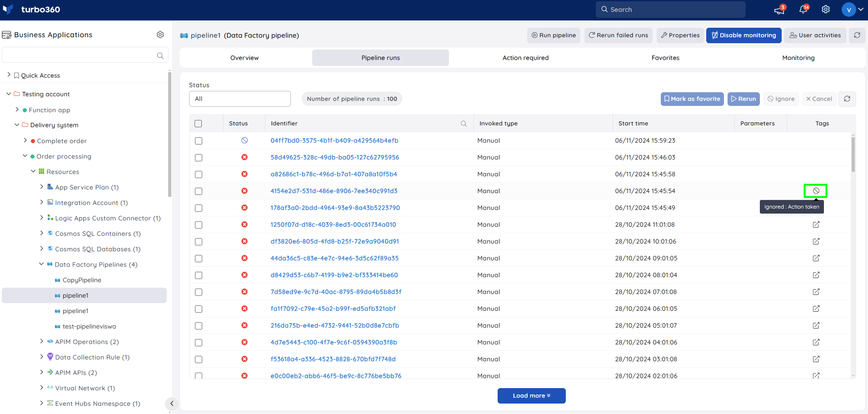
Task: Select CopyPipeline in the resource tree
Action: [82, 280]
